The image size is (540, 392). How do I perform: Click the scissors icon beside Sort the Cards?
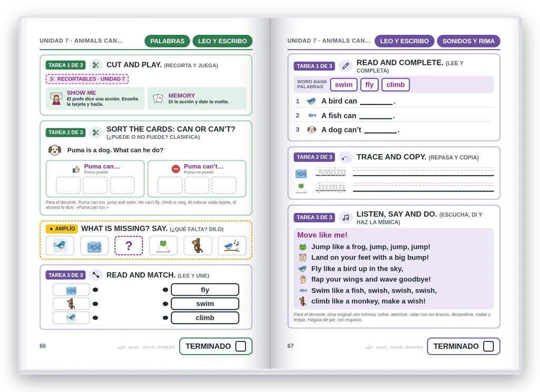(x=96, y=132)
